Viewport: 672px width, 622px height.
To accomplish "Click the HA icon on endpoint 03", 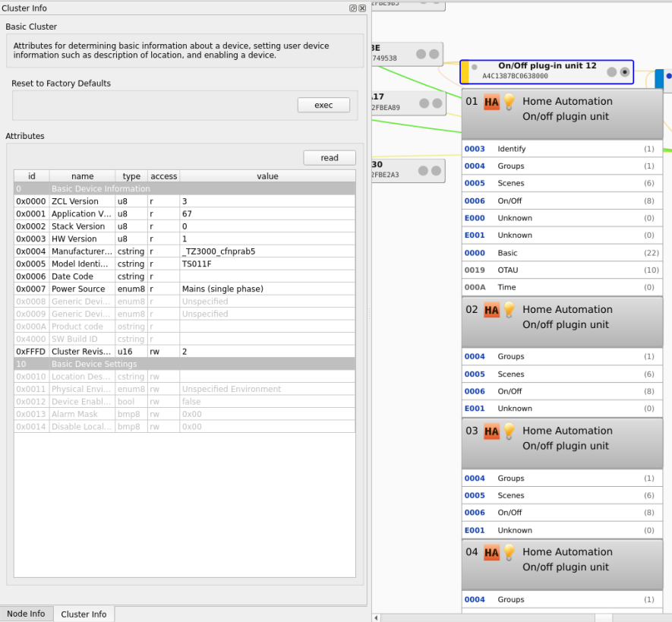I will pyautogui.click(x=491, y=431).
